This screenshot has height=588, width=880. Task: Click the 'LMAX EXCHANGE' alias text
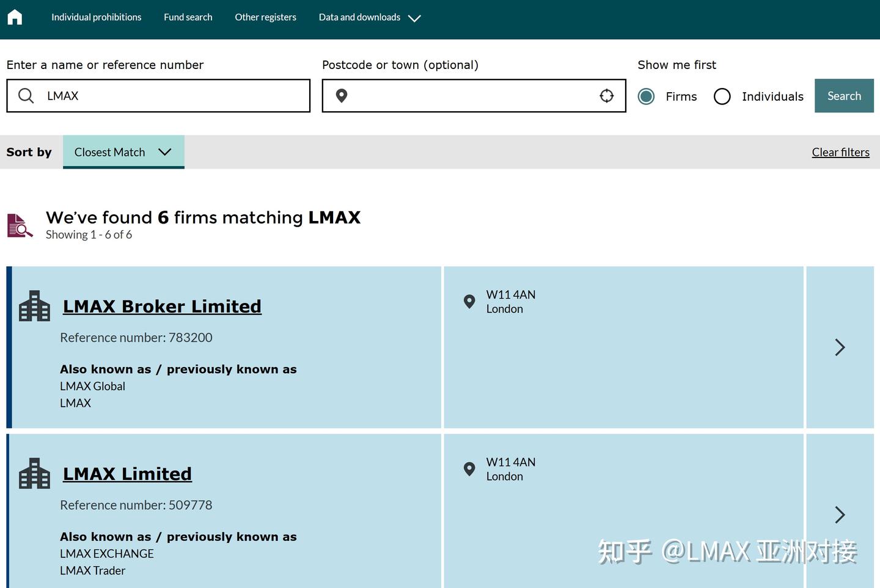(x=107, y=553)
